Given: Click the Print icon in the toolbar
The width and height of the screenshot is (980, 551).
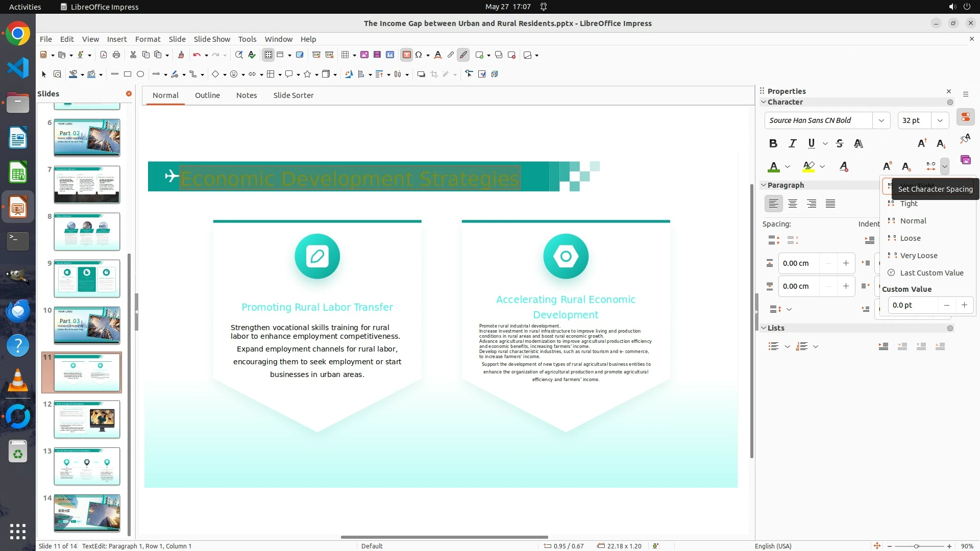Looking at the screenshot, I should pyautogui.click(x=116, y=55).
